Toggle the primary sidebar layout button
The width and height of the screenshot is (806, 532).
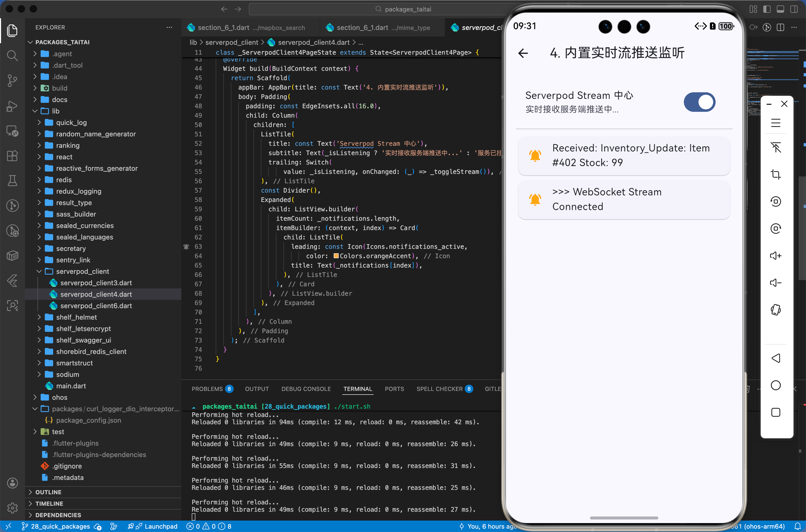(x=767, y=9)
